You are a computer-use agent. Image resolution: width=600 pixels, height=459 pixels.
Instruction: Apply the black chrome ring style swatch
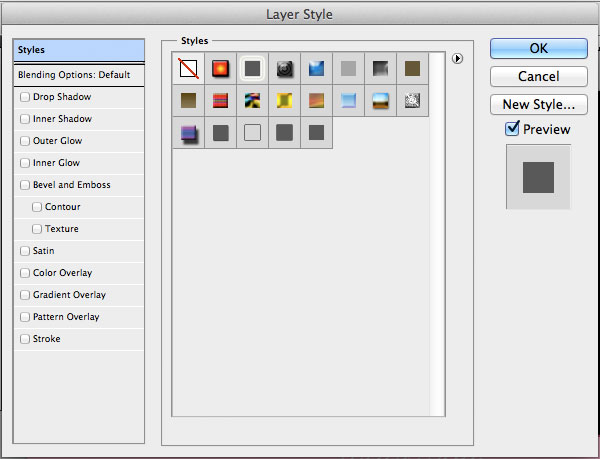(x=285, y=68)
